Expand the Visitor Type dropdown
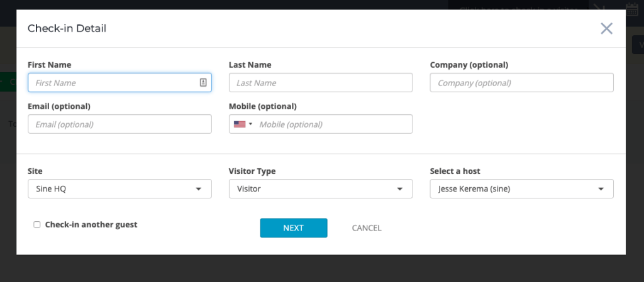This screenshot has height=282, width=644. [x=320, y=188]
